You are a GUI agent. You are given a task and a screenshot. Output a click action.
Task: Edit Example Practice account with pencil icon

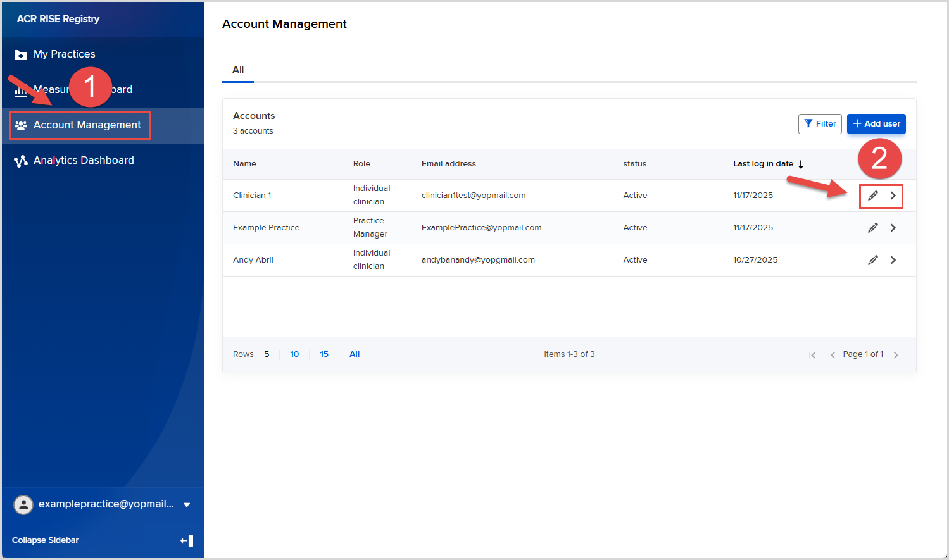[873, 228]
